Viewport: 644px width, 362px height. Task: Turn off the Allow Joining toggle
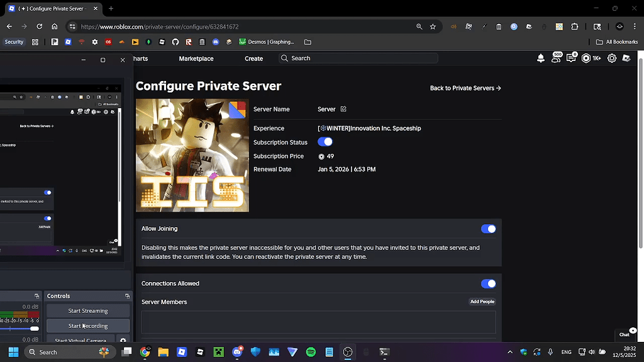[489, 229]
